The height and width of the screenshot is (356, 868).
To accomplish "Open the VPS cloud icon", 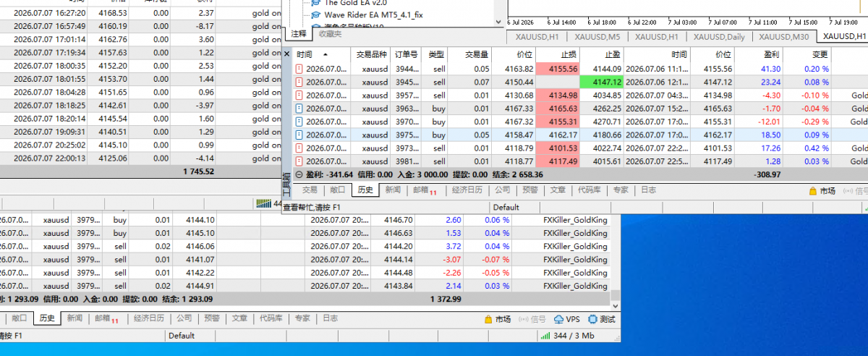I will 559,319.
